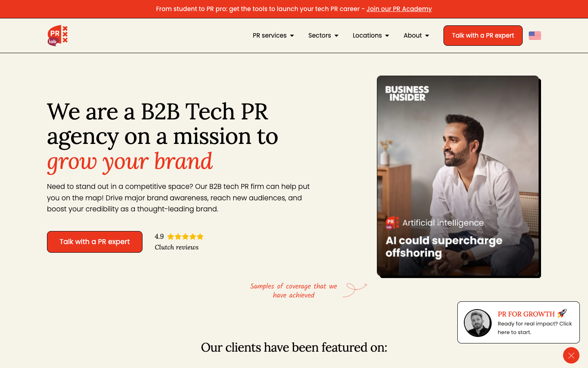Expand the PR services dropdown arrow
Screen dimensions: 588x368
(x=292, y=36)
